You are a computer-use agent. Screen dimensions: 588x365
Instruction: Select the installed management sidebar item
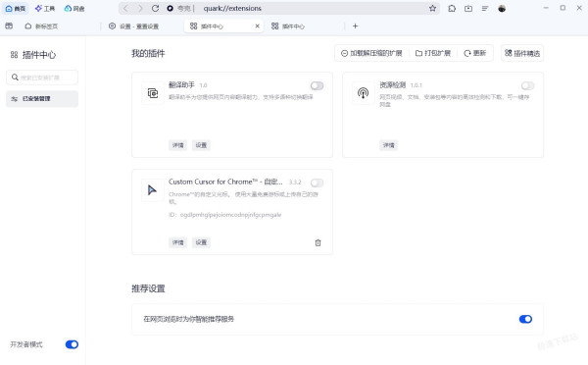click(x=42, y=99)
